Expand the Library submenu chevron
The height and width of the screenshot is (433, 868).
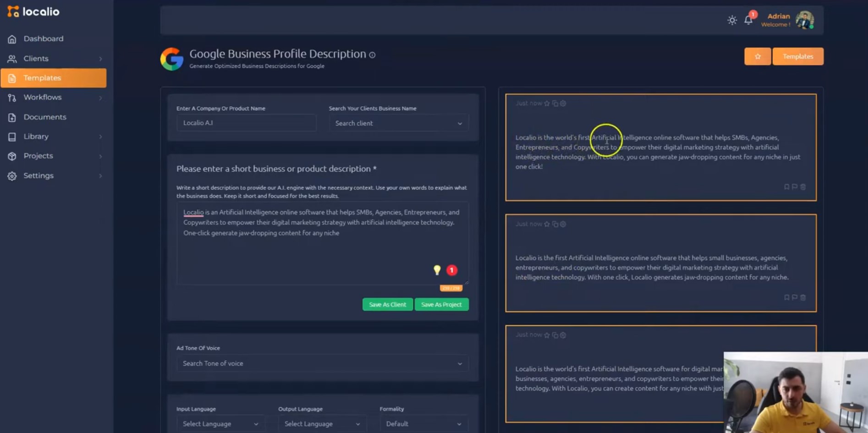click(100, 137)
